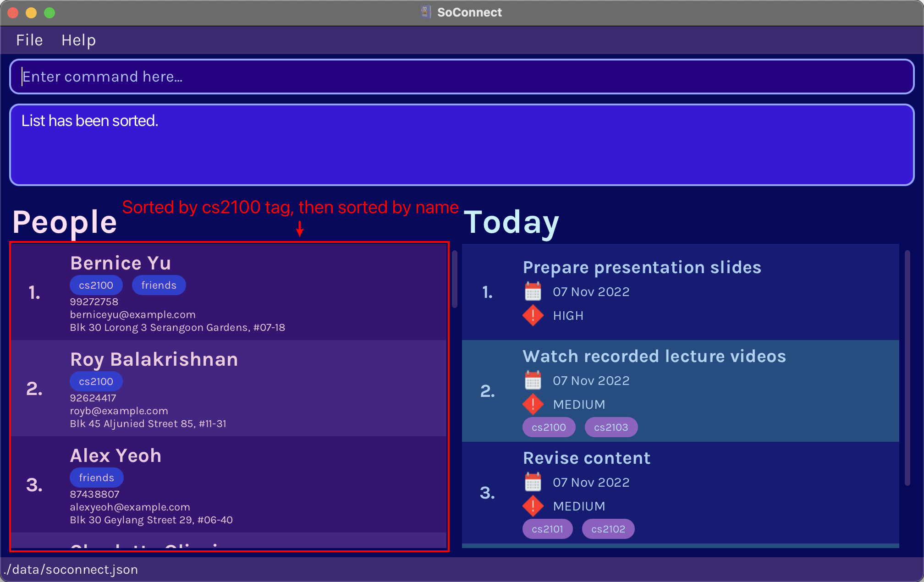Click the cs2103 tag on the todo

click(611, 427)
